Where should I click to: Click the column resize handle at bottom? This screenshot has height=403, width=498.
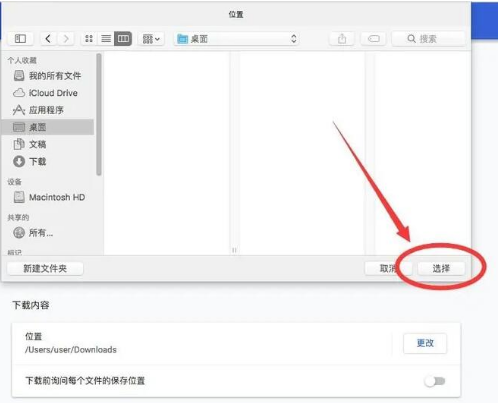[x=234, y=250]
